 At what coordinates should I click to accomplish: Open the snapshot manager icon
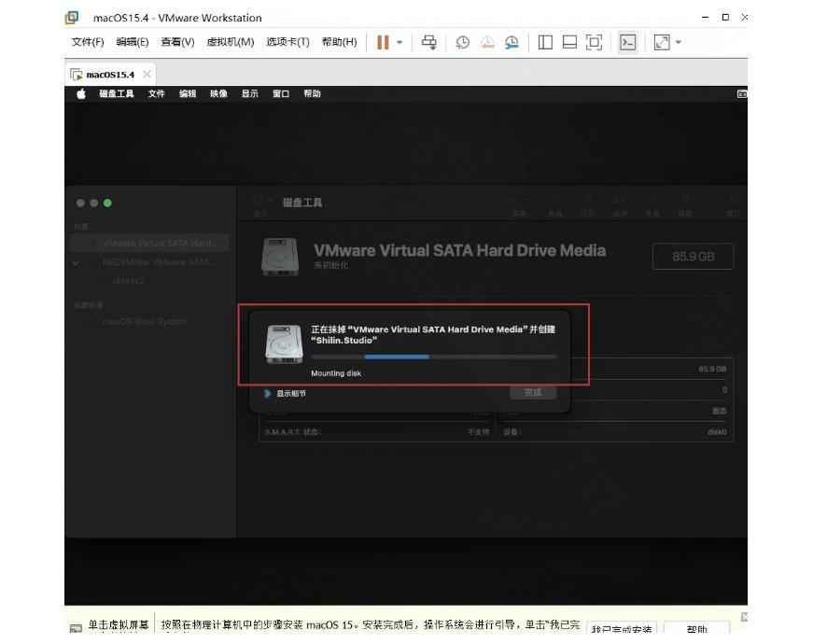tap(512, 43)
